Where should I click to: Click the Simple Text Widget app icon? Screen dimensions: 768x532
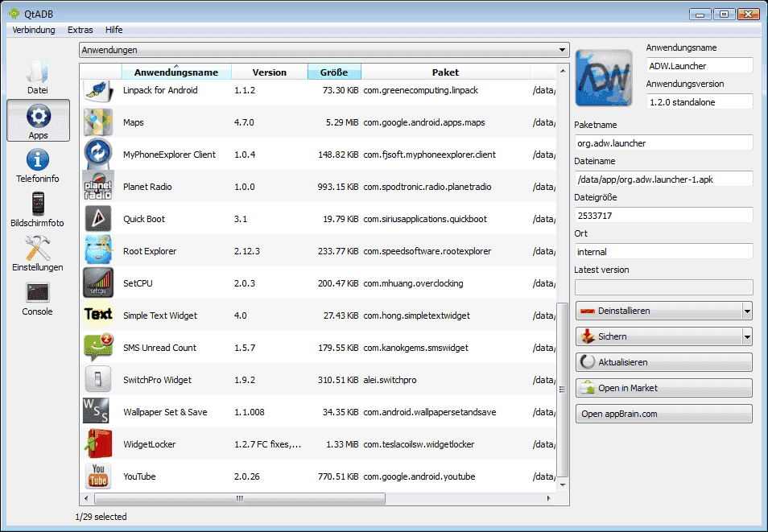98,315
